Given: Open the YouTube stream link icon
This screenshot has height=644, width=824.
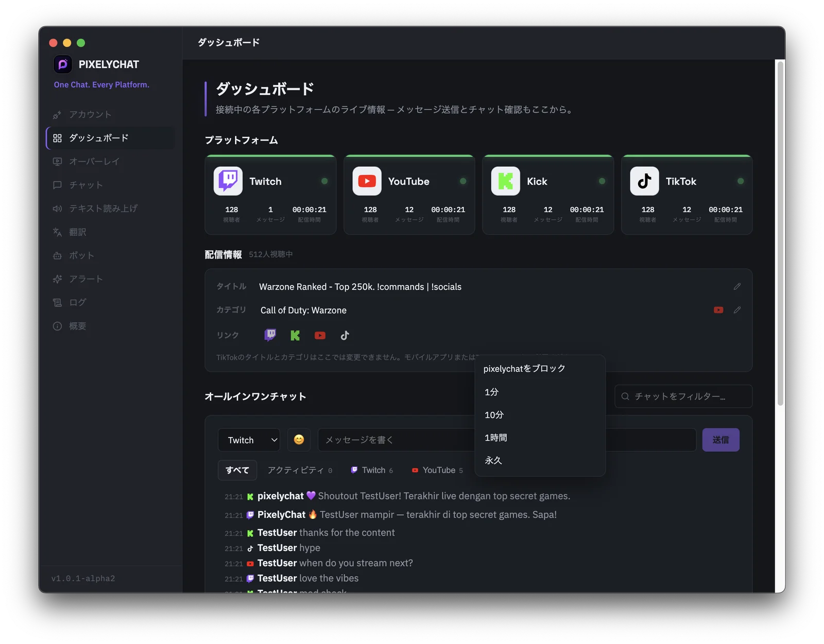Looking at the screenshot, I should point(320,336).
